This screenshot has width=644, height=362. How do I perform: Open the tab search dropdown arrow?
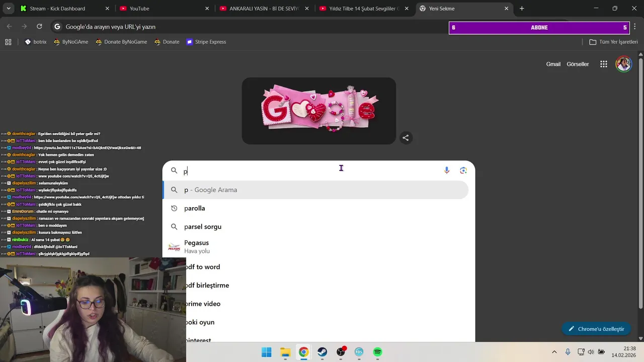tap(9, 9)
